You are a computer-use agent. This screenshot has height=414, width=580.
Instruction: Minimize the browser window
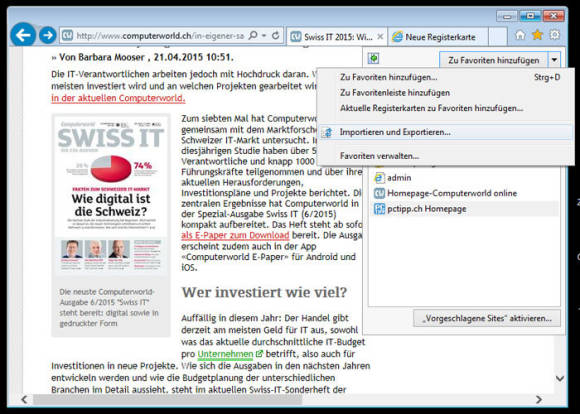[x=507, y=16]
